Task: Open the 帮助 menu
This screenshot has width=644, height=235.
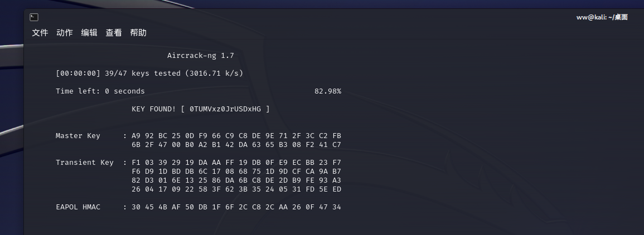Action: [138, 33]
